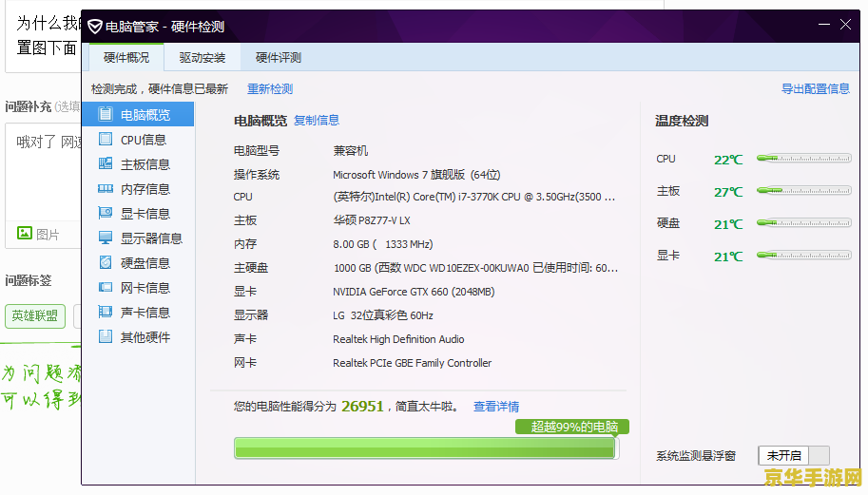Click the 兼容机 computer model value
This screenshot has height=495, width=868.
(351, 151)
